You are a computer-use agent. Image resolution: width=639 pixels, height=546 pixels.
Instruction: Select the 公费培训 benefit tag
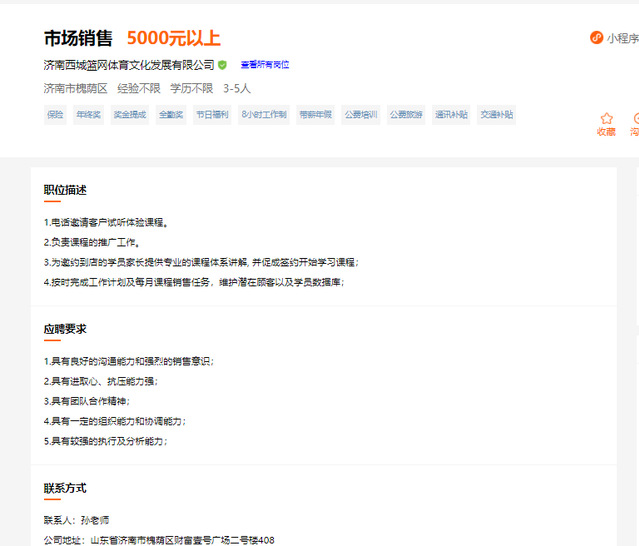(x=360, y=115)
